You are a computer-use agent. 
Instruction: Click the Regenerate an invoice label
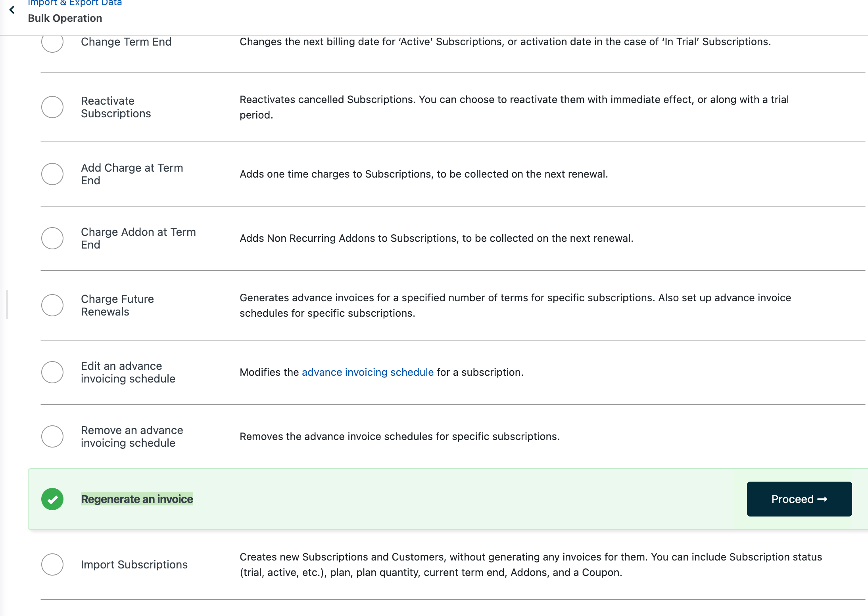pyautogui.click(x=137, y=499)
